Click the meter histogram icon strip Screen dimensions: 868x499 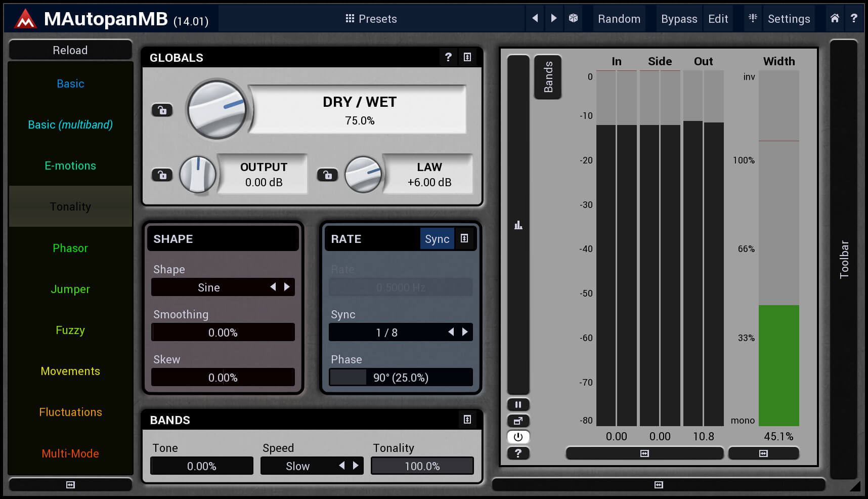pyautogui.click(x=518, y=225)
